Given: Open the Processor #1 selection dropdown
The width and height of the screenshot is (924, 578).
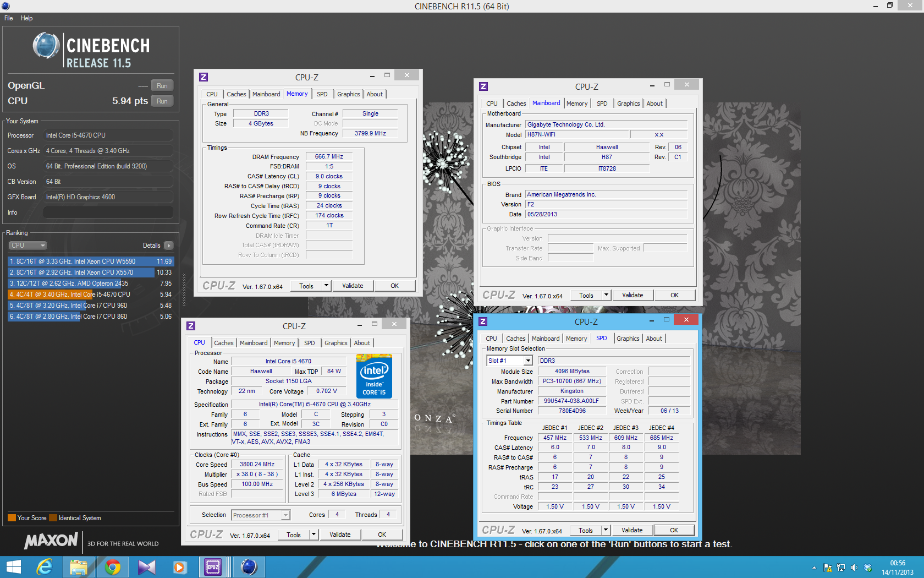Looking at the screenshot, I should tap(261, 515).
